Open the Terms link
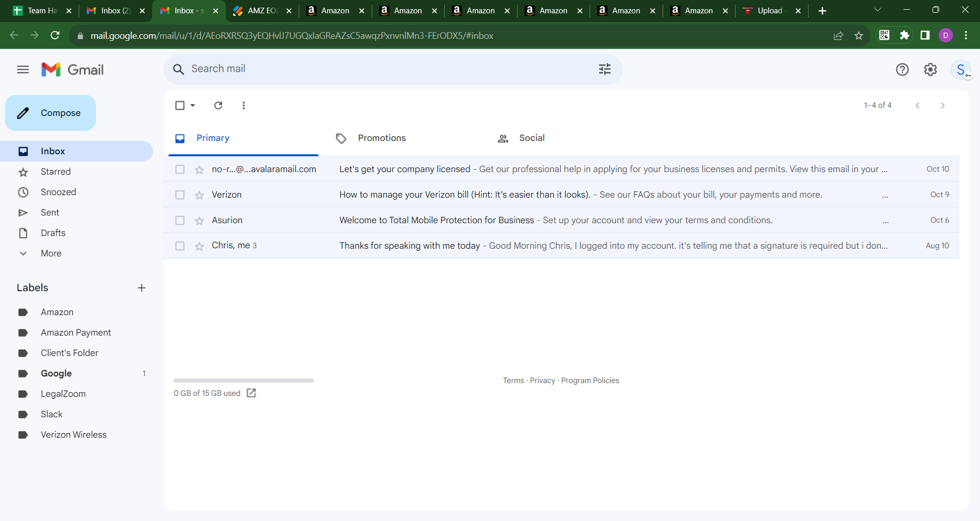This screenshot has height=521, width=980. 513,381
